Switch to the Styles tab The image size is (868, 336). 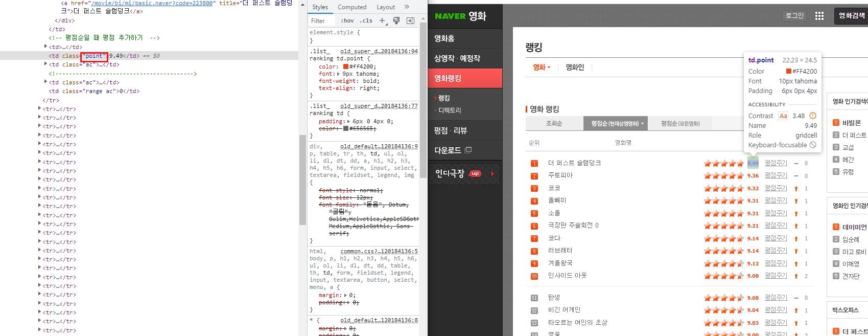320,7
